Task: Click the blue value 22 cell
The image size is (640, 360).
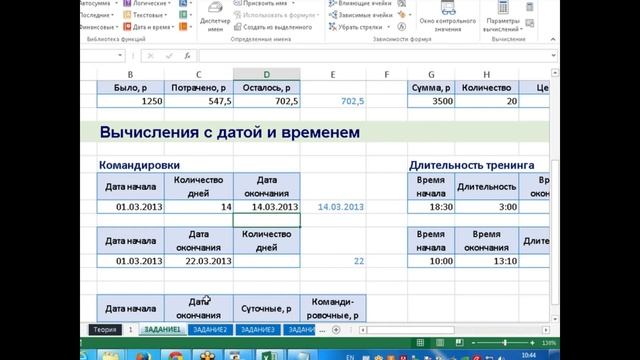Action: pos(333,261)
